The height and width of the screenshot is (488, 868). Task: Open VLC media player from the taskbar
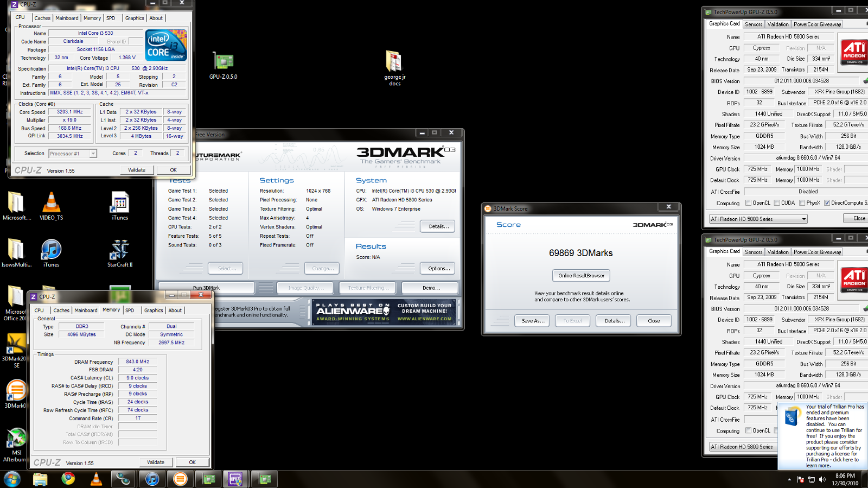(x=96, y=479)
